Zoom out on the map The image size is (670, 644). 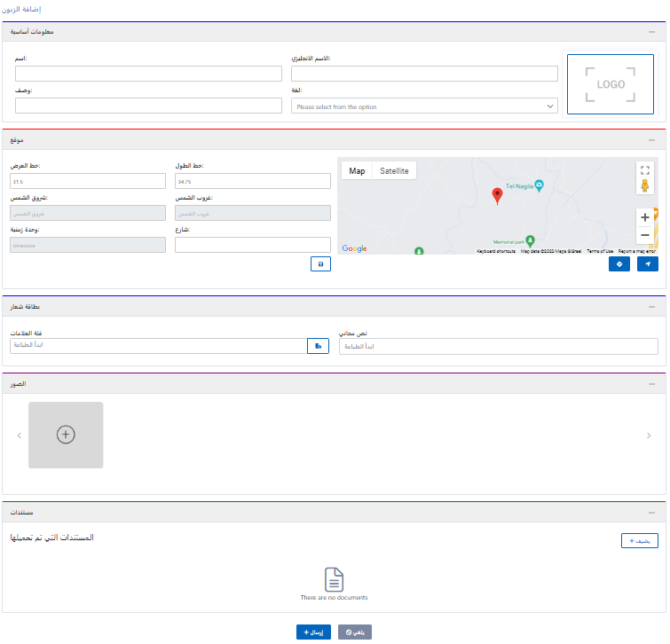[645, 235]
